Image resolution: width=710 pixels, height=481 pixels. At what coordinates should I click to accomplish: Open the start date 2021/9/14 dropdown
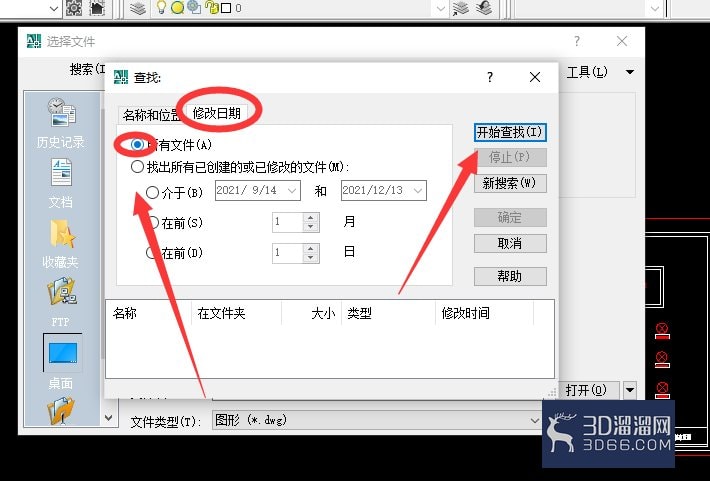(293, 191)
